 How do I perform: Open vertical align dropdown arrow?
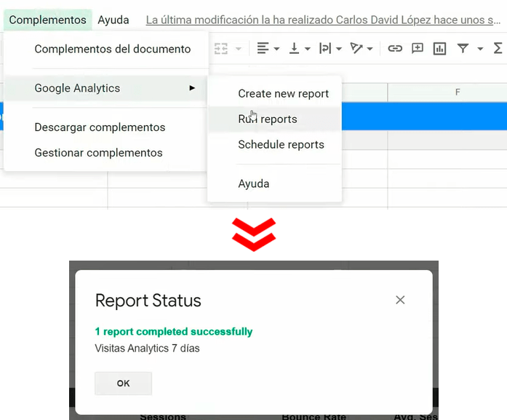(x=308, y=49)
